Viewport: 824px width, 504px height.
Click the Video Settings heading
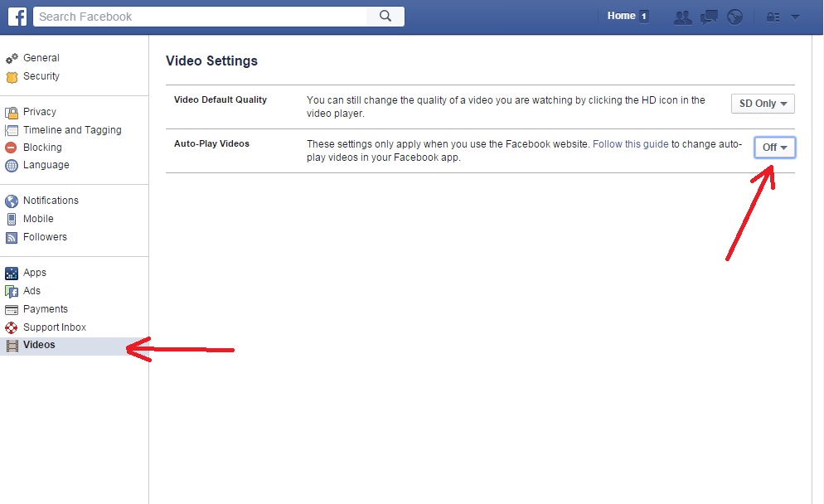click(211, 61)
